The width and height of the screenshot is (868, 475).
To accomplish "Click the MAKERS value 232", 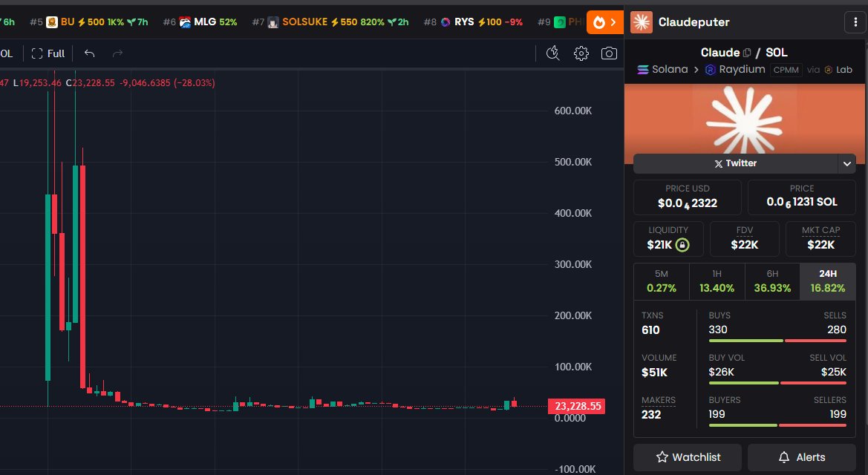I will pos(651,415).
